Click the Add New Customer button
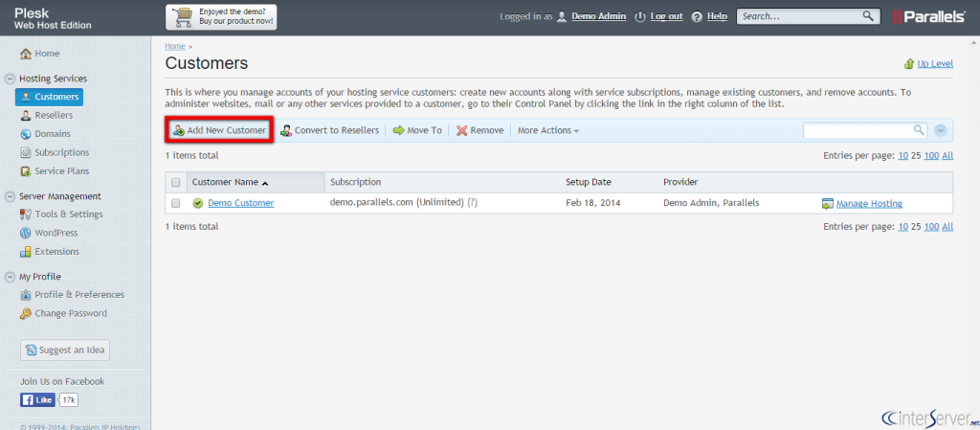This screenshot has height=430, width=980. (x=219, y=130)
